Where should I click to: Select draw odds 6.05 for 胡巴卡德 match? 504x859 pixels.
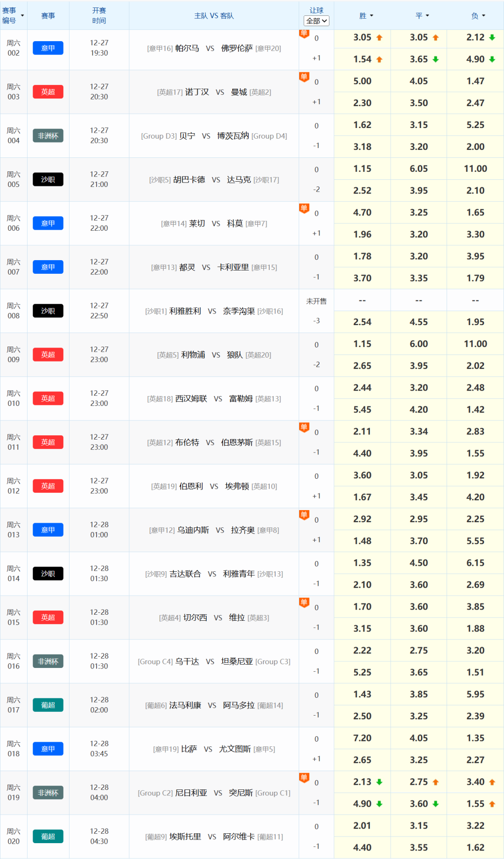(x=419, y=169)
